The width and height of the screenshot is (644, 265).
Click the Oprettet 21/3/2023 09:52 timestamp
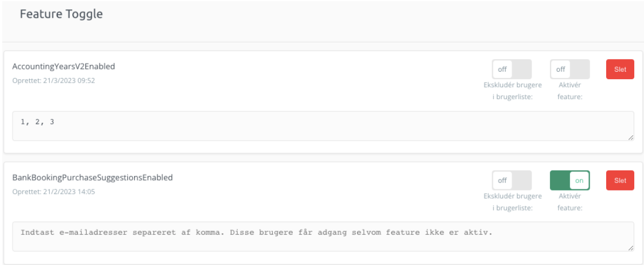tap(53, 81)
